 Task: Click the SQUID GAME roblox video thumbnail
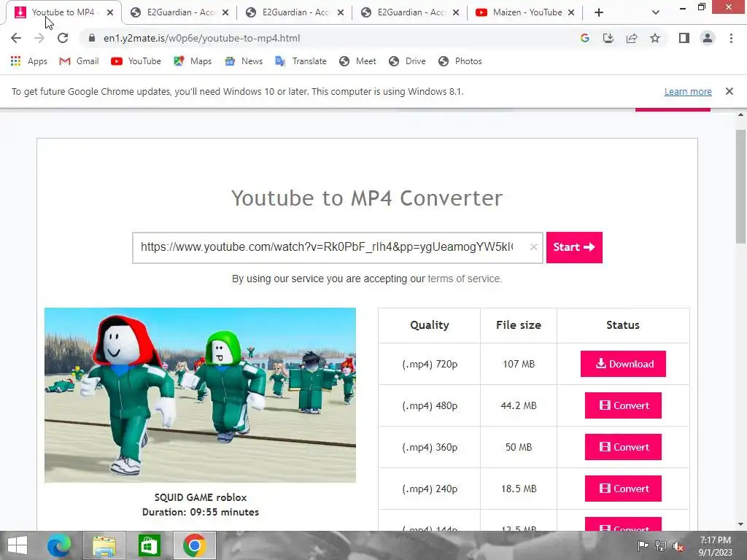coord(200,394)
